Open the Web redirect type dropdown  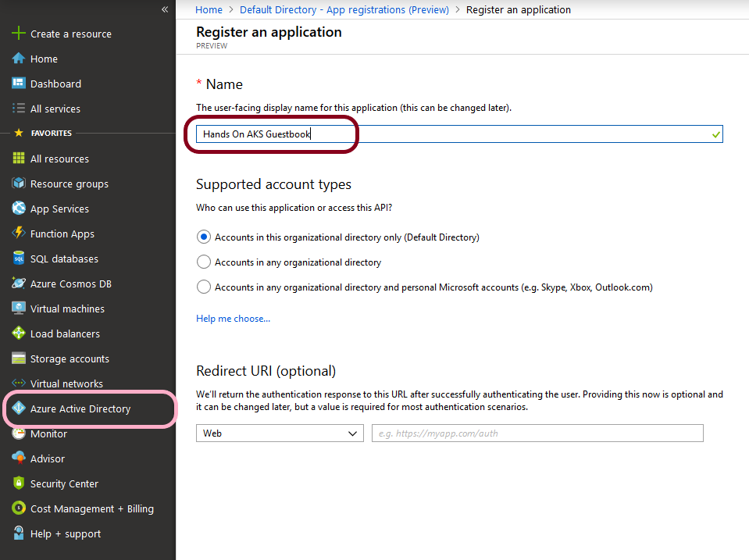tap(280, 433)
